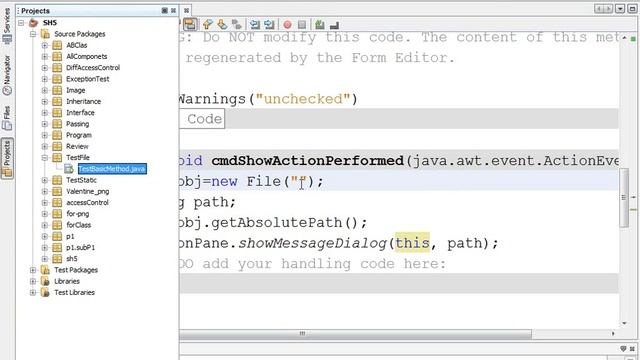The image size is (640, 360).
Task: Expand the Image package
Action: pyautogui.click(x=45, y=90)
